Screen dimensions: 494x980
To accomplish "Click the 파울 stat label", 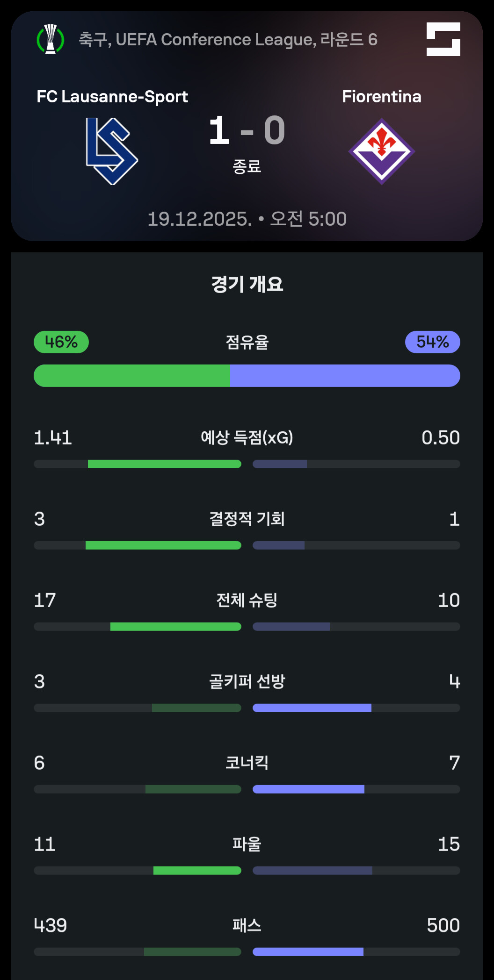I will click(x=247, y=844).
